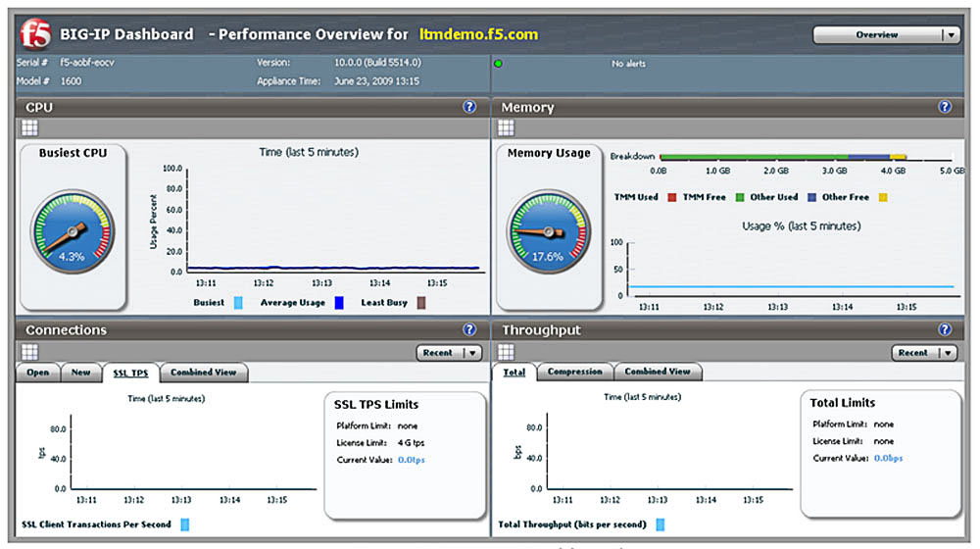Image resolution: width=980 pixels, height=549 pixels.
Task: Open Connections Recent time range dropdown
Action: pyautogui.click(x=450, y=353)
